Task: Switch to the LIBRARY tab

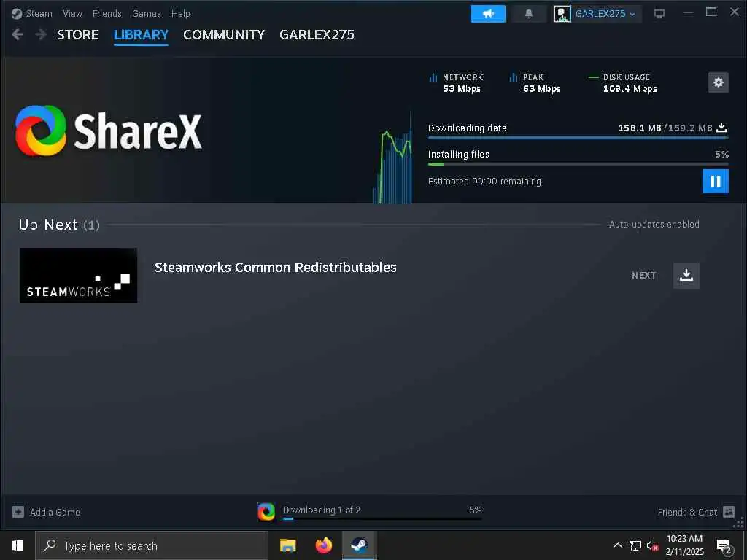Action: tap(141, 35)
